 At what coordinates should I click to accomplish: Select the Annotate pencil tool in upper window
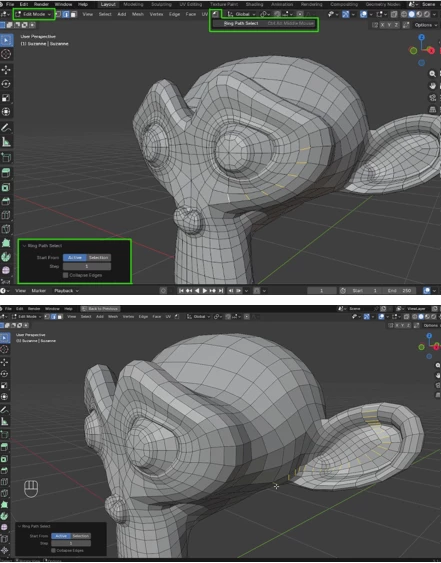click(6, 127)
